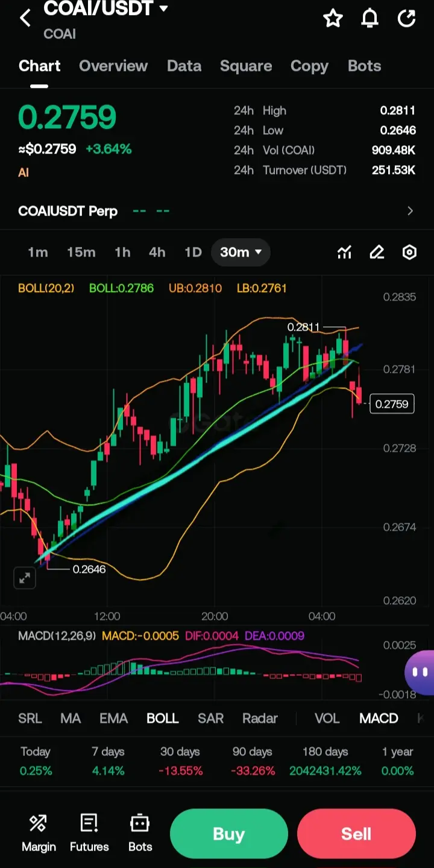
Task: Click the 1 year 0.00% entry
Action: click(397, 761)
